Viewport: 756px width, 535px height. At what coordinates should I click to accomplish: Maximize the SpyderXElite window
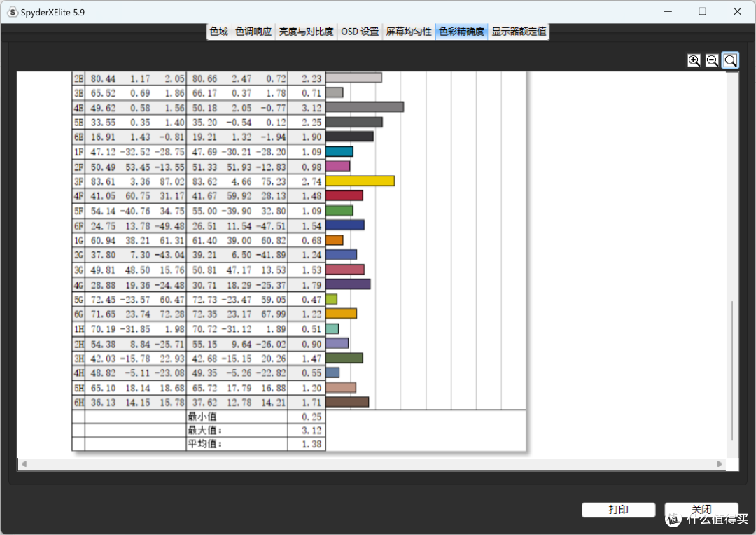(x=703, y=12)
